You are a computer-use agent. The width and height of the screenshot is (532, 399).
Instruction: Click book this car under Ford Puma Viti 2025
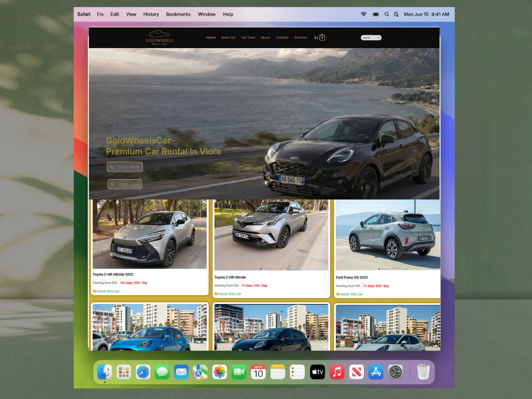(349, 294)
